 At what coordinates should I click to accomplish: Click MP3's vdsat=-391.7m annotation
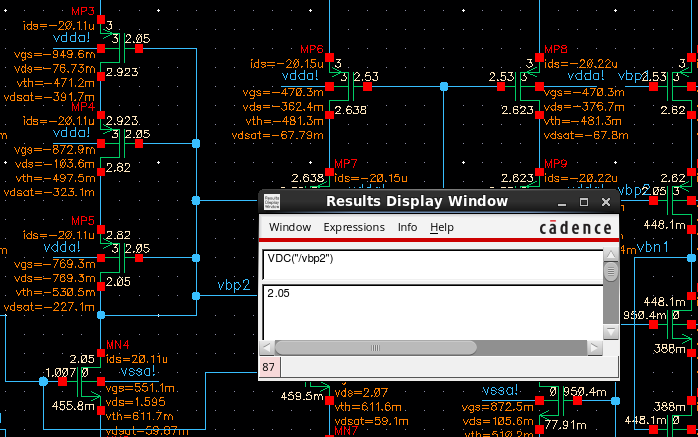[x=49, y=97]
